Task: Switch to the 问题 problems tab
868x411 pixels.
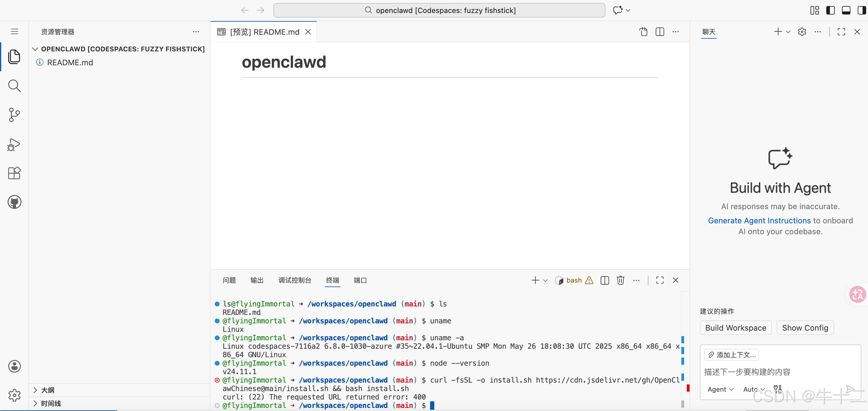Action: pos(229,280)
